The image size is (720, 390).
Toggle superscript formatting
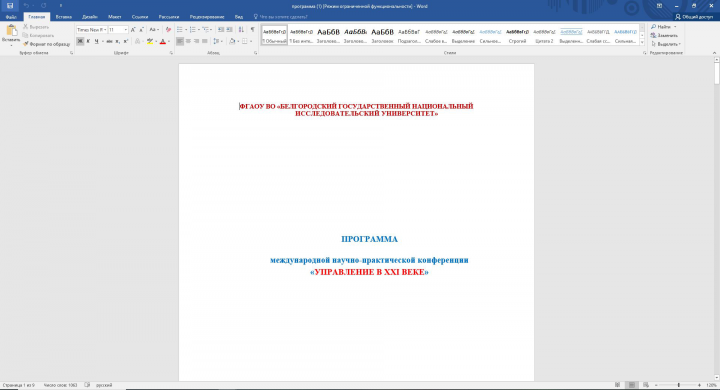coord(126,41)
